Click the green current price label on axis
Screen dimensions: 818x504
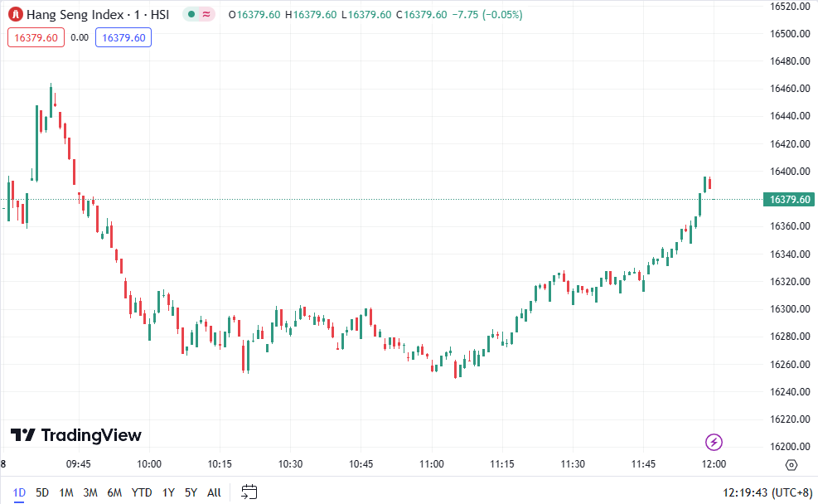point(789,199)
